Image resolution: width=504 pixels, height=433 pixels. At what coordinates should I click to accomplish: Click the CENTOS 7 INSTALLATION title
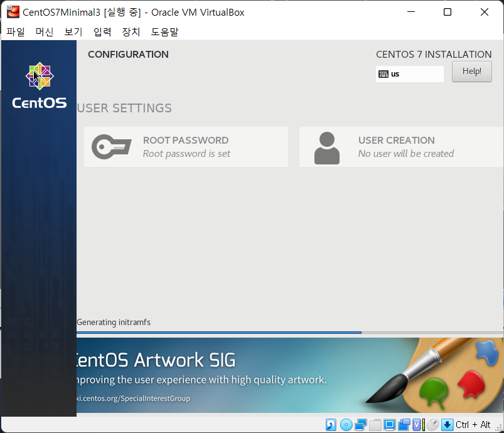434,55
